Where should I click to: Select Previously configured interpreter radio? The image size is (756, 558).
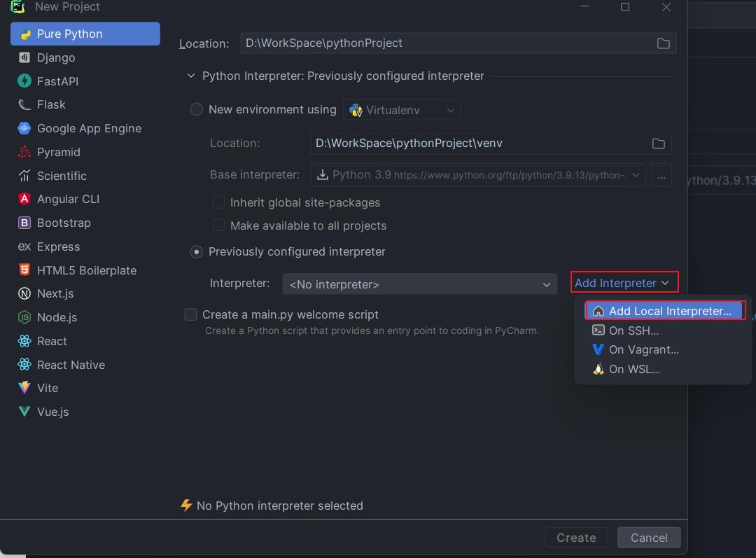(x=197, y=252)
